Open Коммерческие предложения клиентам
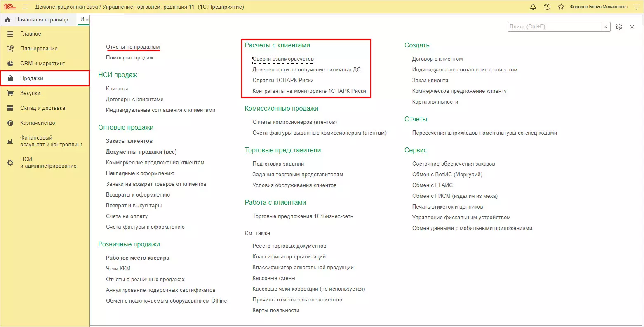 point(155,163)
